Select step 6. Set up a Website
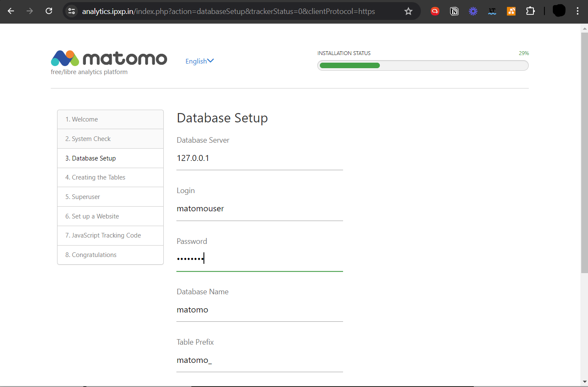This screenshot has height=387, width=588. click(x=110, y=216)
